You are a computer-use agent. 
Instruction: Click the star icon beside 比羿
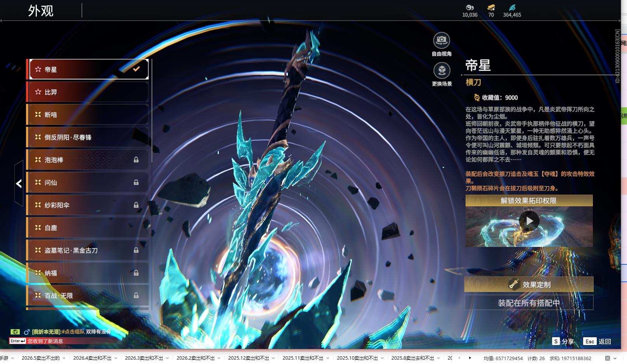point(38,92)
